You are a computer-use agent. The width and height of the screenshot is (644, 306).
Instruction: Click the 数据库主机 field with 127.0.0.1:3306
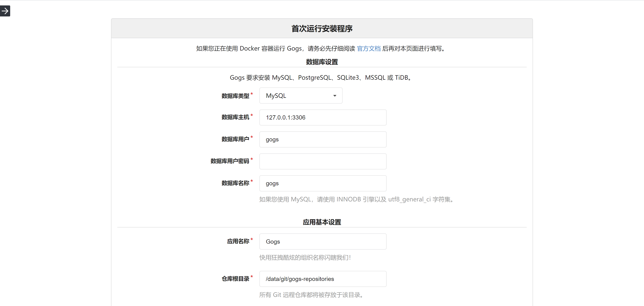click(x=323, y=117)
